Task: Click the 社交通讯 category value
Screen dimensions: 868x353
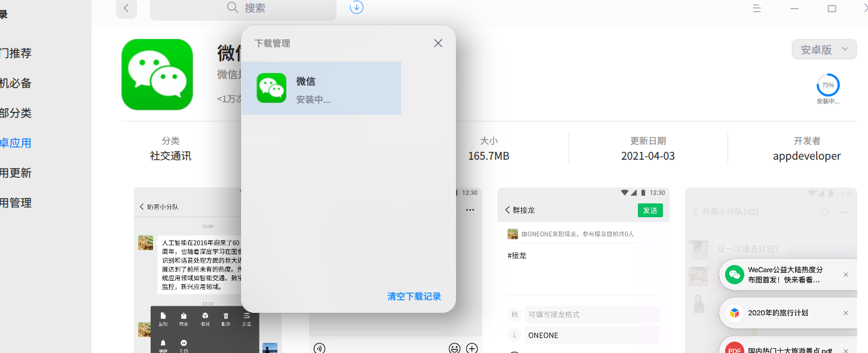Action: [x=170, y=156]
